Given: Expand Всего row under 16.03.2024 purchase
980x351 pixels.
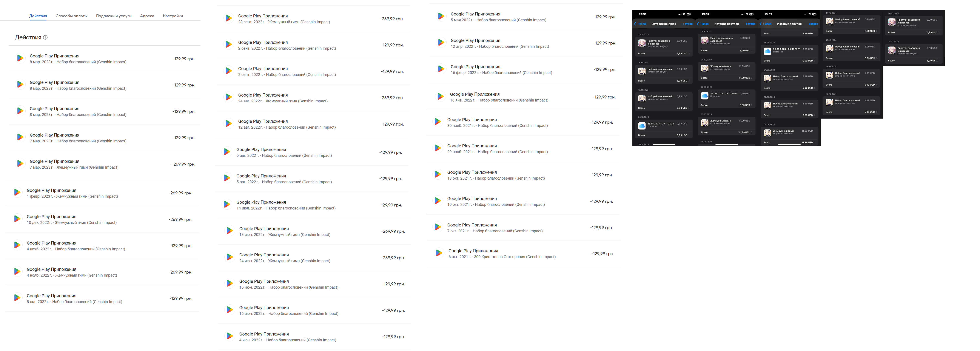Looking at the screenshot, I should click(x=851, y=112).
